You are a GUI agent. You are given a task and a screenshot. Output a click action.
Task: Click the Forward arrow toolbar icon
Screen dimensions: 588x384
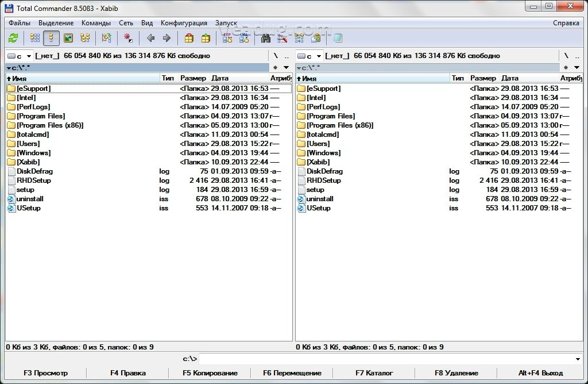(x=167, y=39)
